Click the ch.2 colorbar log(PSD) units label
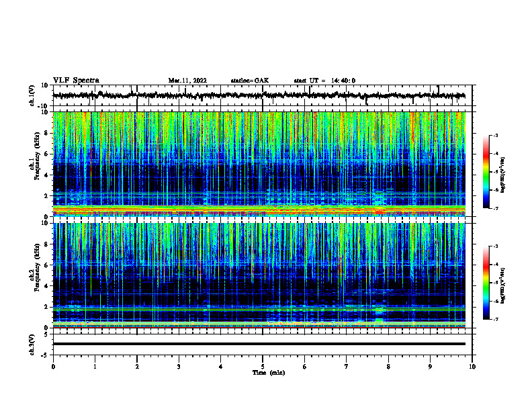 pyautogui.click(x=502, y=286)
